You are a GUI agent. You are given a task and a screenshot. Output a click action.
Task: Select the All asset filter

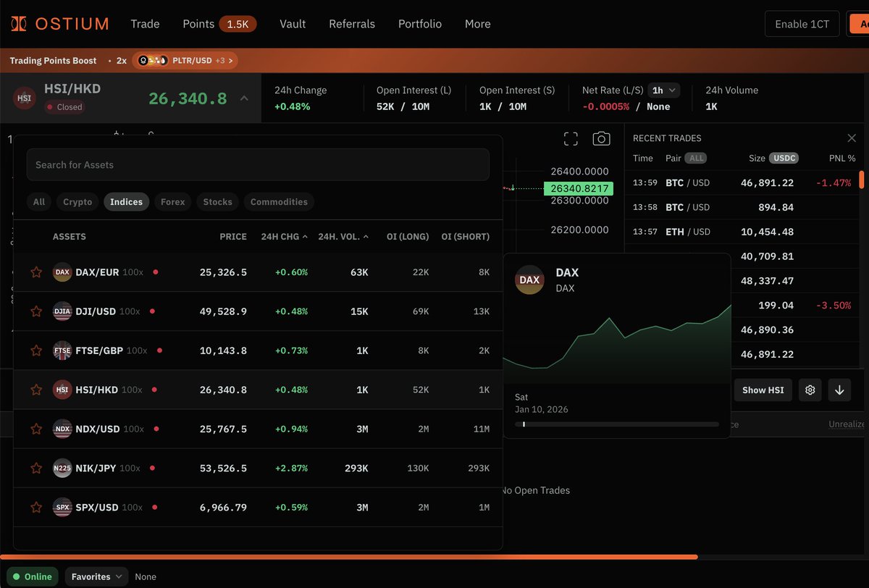(39, 202)
